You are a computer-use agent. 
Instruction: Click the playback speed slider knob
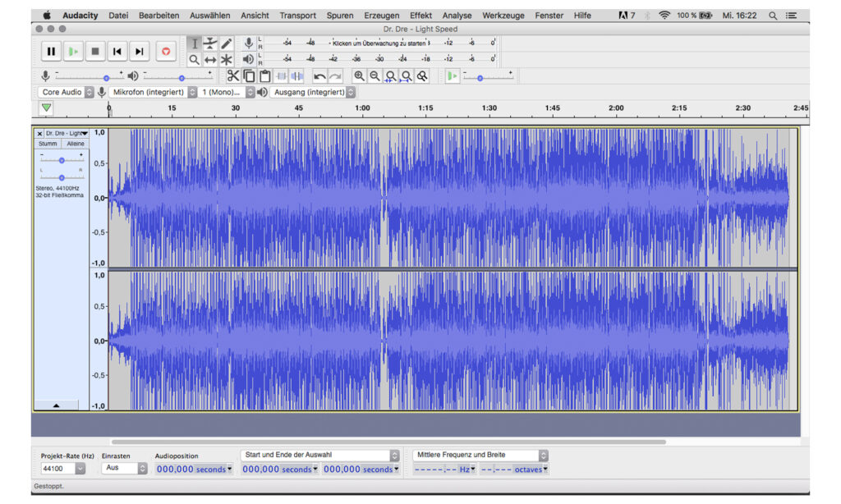[x=480, y=78]
